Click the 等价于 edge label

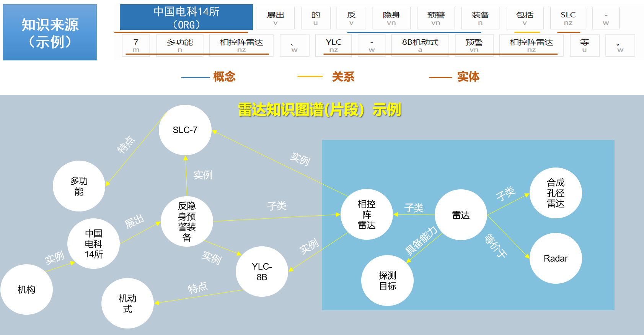(x=496, y=246)
